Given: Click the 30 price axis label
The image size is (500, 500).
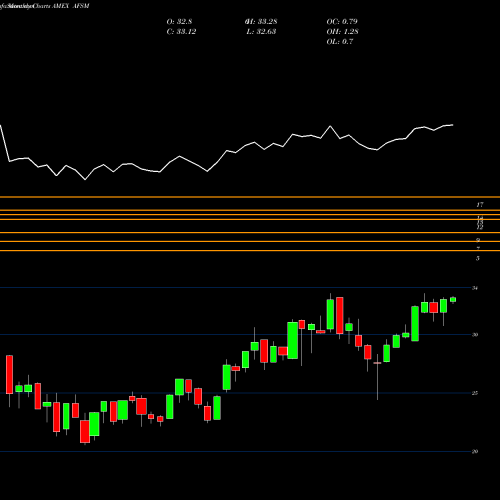Looking at the screenshot, I should pyautogui.click(x=475, y=334).
